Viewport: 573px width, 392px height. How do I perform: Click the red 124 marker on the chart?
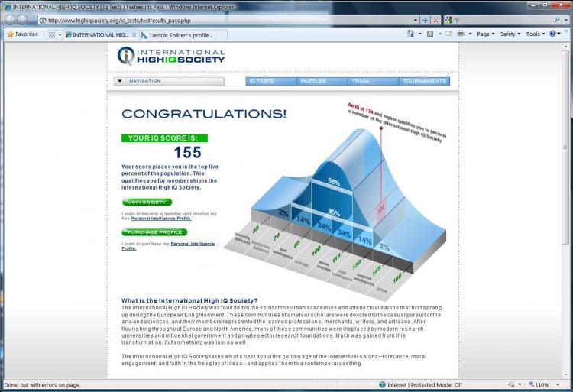(380, 209)
